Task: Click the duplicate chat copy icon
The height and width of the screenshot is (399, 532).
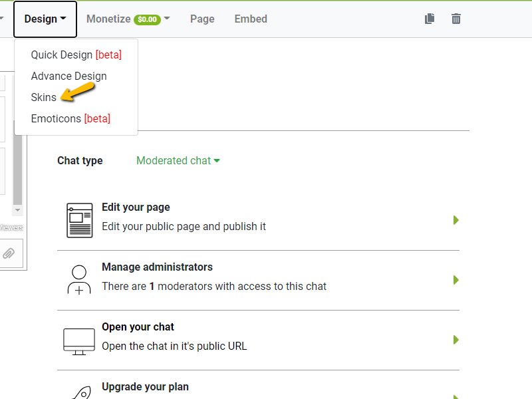Action: 430,19
